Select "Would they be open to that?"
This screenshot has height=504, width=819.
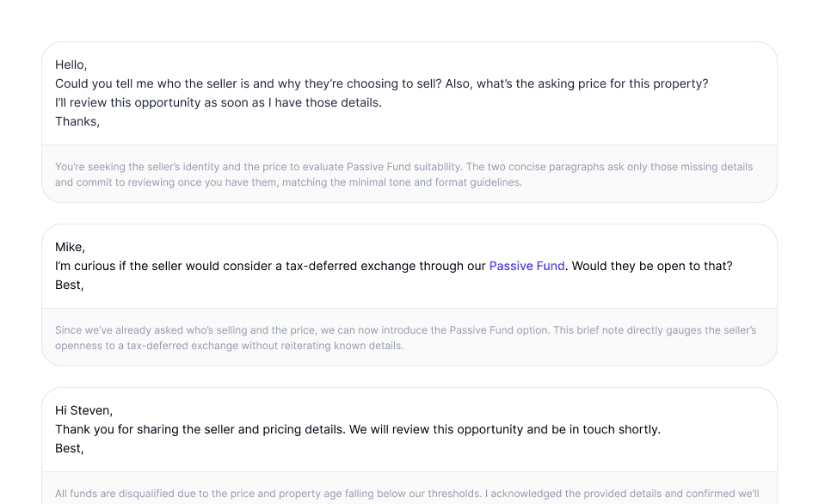651,267
